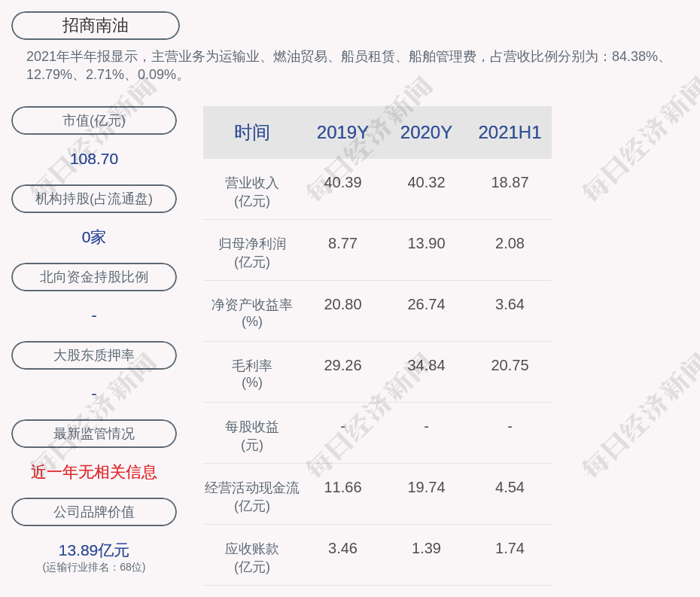Click the 时间 column header

pos(252,132)
